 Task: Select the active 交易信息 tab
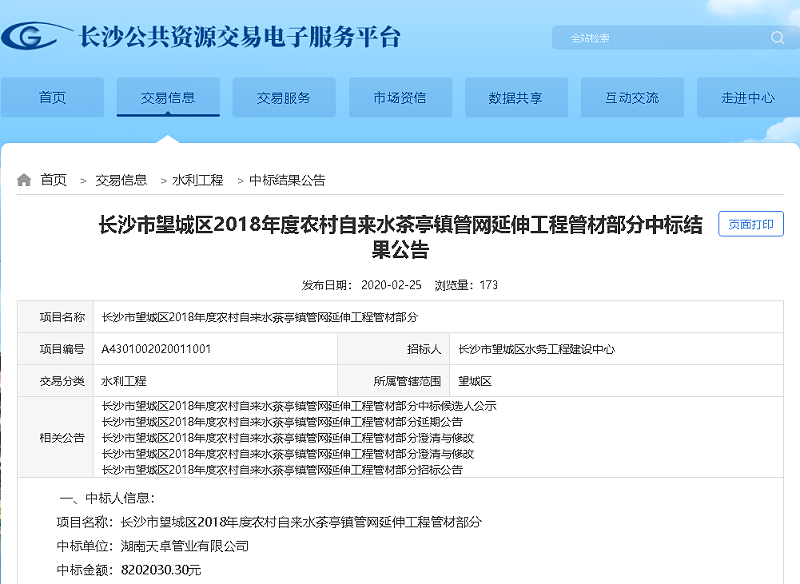(x=168, y=97)
